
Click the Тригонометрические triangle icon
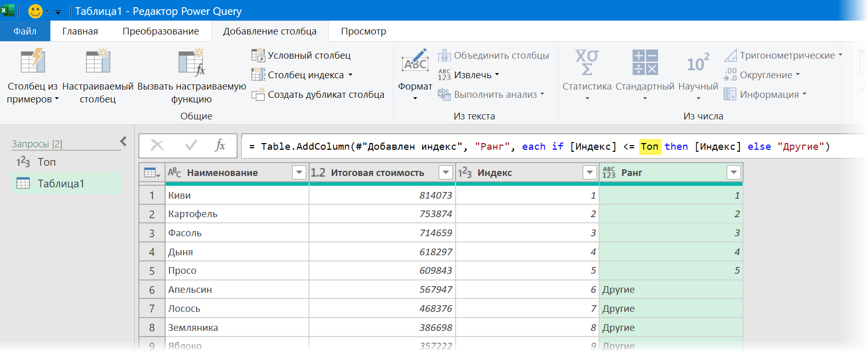click(x=730, y=55)
